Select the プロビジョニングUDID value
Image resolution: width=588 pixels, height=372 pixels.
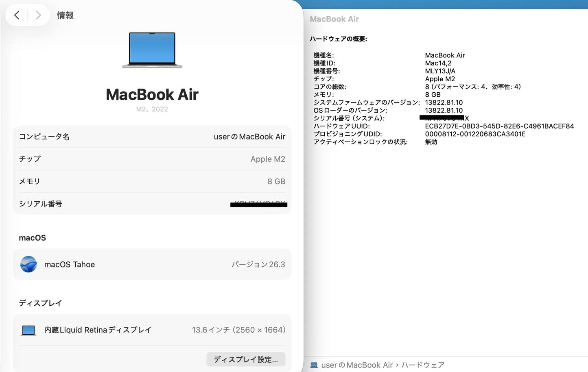475,134
